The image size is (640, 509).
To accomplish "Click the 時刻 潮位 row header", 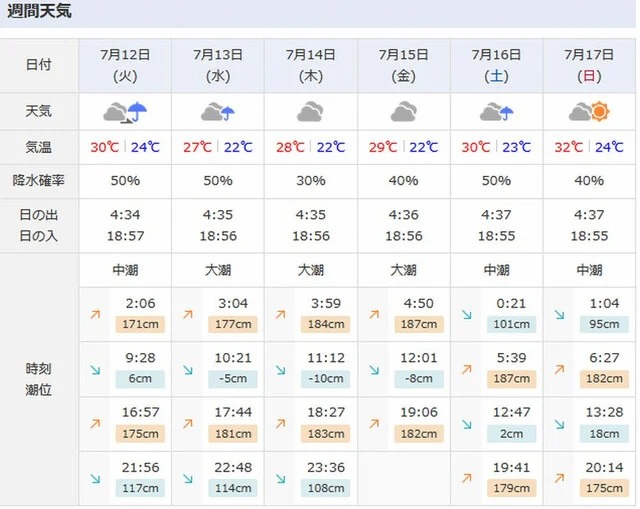I will 39,379.
